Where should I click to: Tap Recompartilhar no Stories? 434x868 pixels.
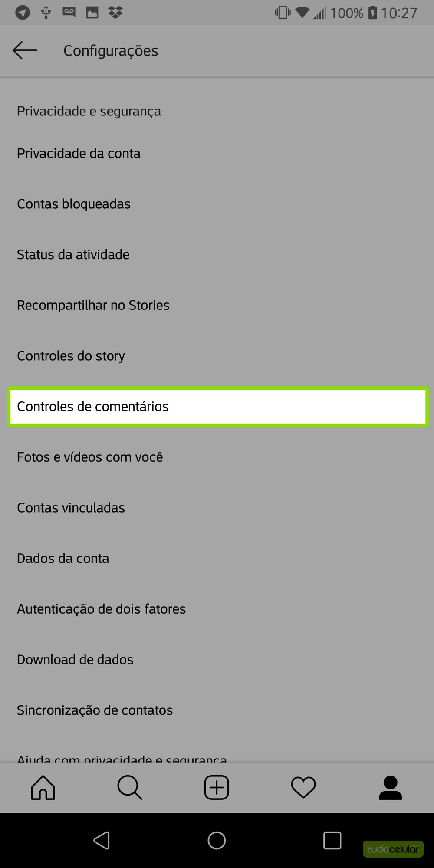click(x=93, y=305)
